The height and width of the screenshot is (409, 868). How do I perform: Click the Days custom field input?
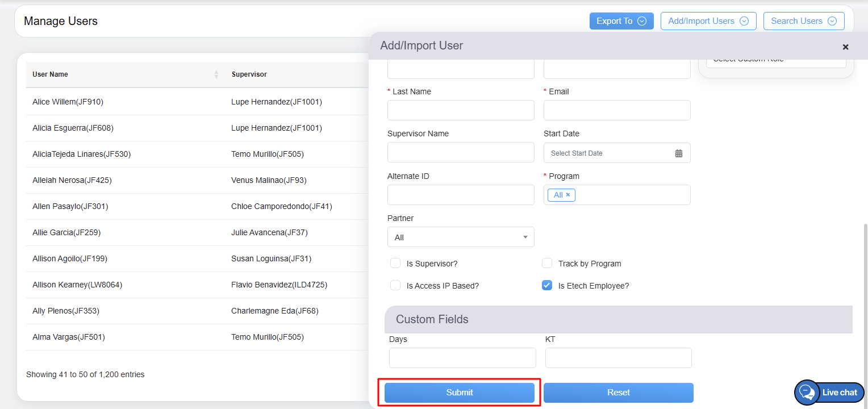click(462, 358)
